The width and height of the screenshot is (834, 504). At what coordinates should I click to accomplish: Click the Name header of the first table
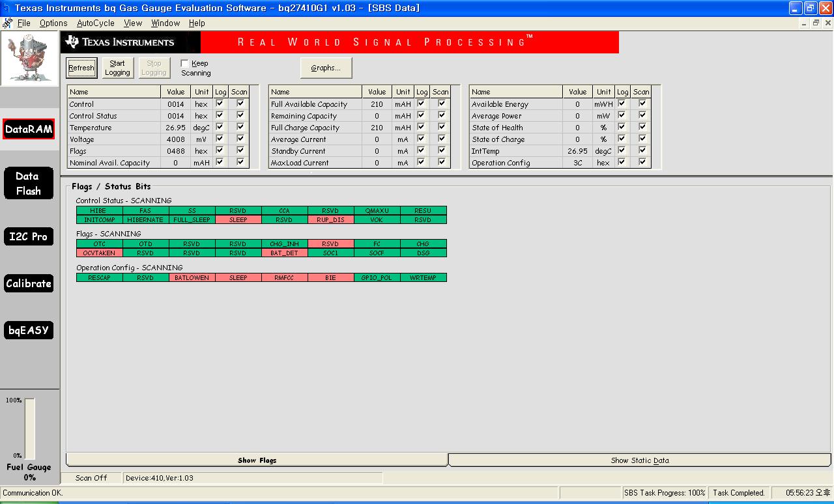click(114, 92)
